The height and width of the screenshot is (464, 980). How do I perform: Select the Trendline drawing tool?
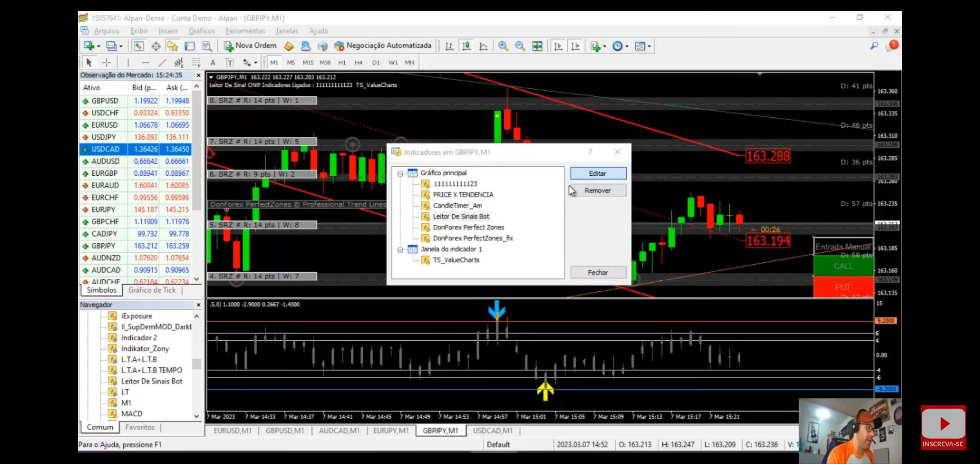[162, 63]
